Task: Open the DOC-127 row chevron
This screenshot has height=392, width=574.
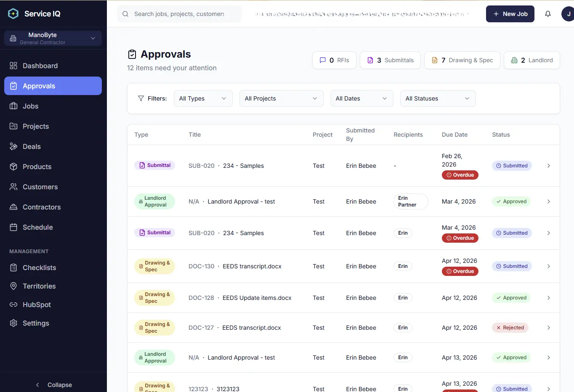Action: pyautogui.click(x=548, y=328)
